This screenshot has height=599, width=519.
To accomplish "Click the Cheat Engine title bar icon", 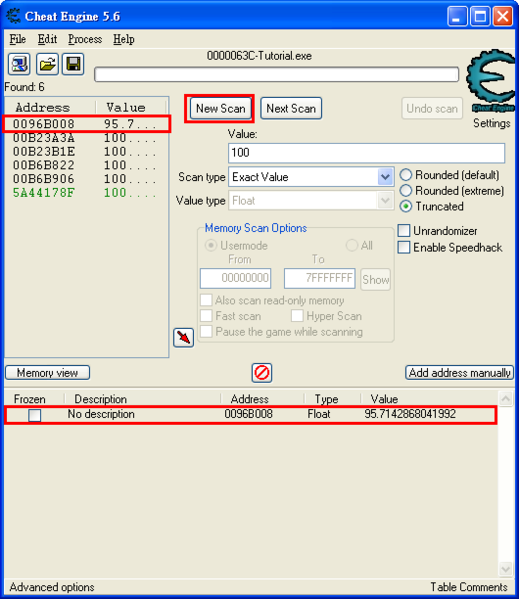I will click(x=14, y=16).
